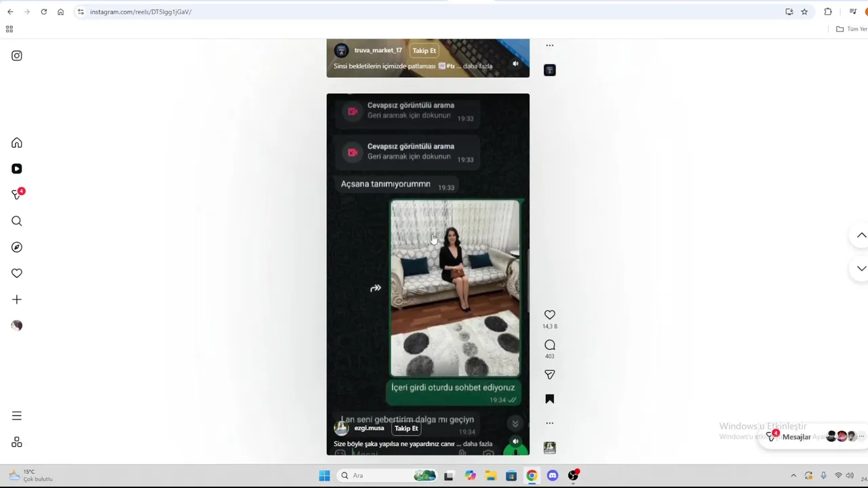Show hidden system tray icons chevron
868x488 pixels.
click(x=793, y=476)
